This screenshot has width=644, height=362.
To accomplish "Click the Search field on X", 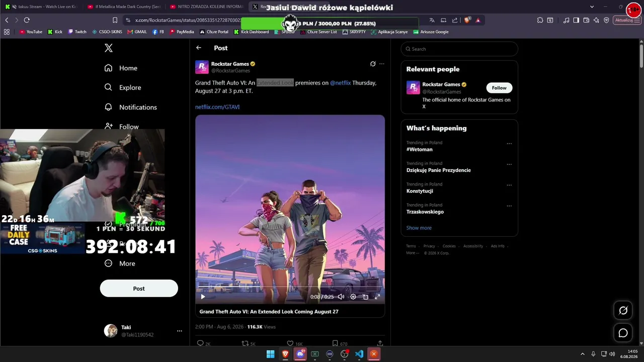I will click(459, 49).
